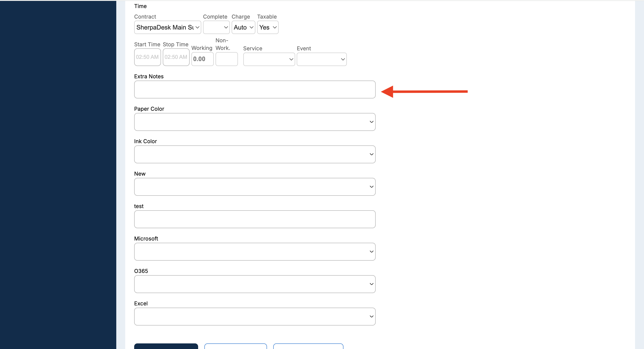Image resolution: width=644 pixels, height=349 pixels.
Task: Expand the dropdown labeled New
Action: [x=254, y=187]
